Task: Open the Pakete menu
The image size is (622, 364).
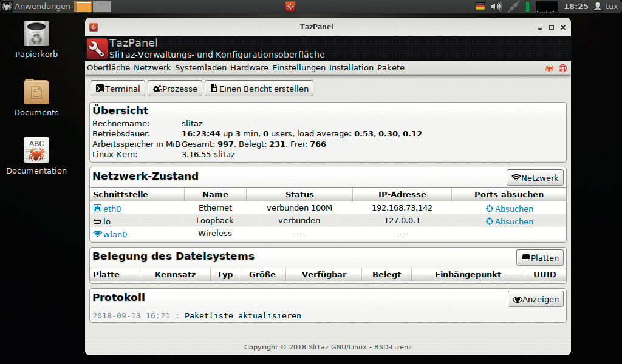Action: point(391,68)
